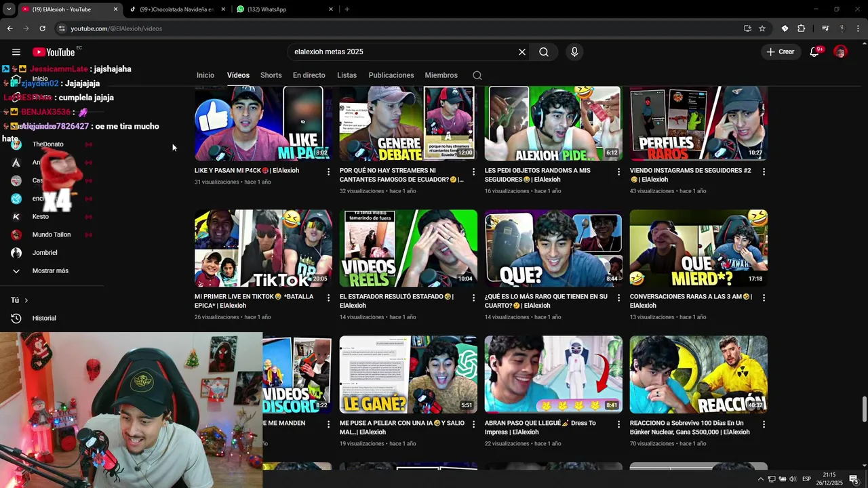Open options for EL ESTAFADOR RESULTÓ ESTAFADO video

[474, 298]
